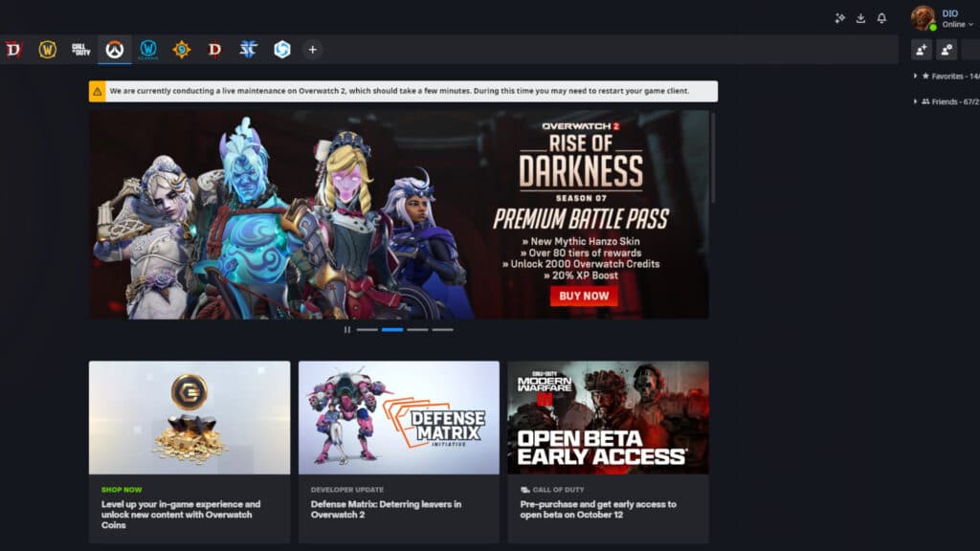Screen dimensions: 980x551
Task: Click the SHOP NOW label
Action: click(x=122, y=490)
